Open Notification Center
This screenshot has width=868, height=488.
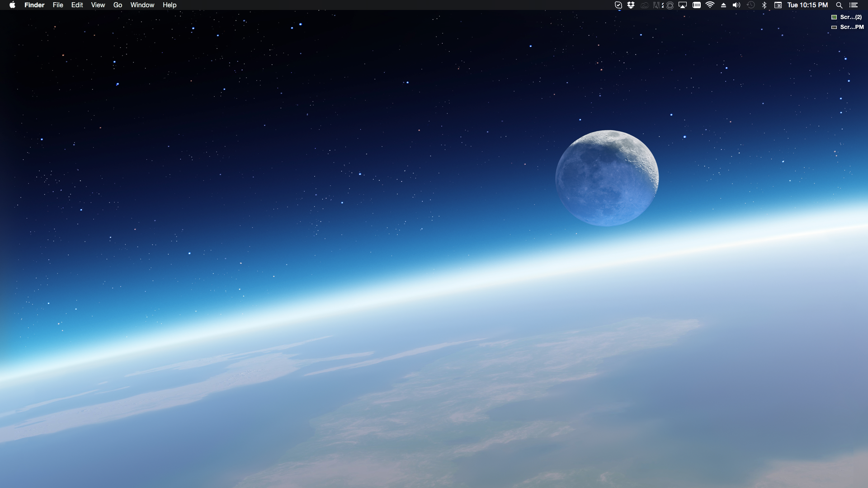[x=854, y=5]
